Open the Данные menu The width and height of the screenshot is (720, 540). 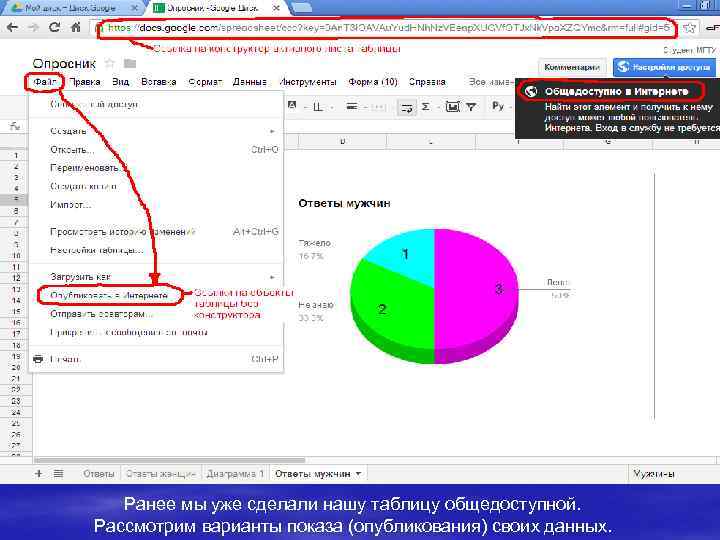[x=249, y=82]
